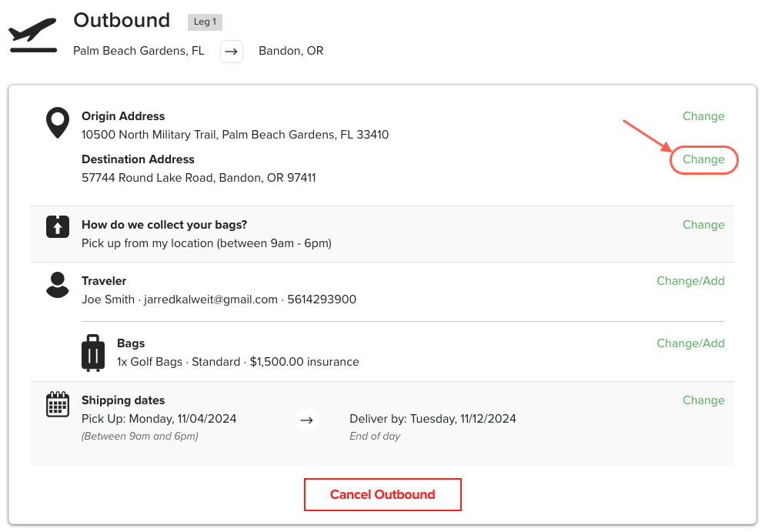The width and height of the screenshot is (765, 532).
Task: Cancel the Outbound shipment
Action: click(x=382, y=494)
